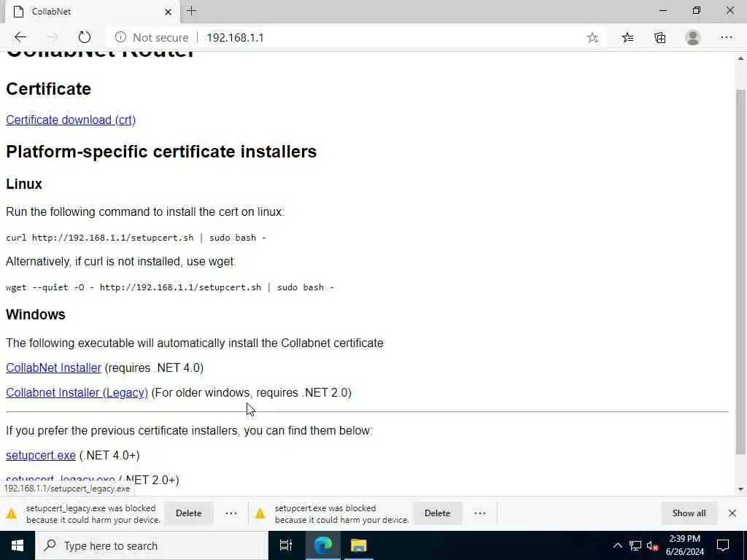The height and width of the screenshot is (560, 747).
Task: Go back using the browser back arrow
Action: [20, 38]
